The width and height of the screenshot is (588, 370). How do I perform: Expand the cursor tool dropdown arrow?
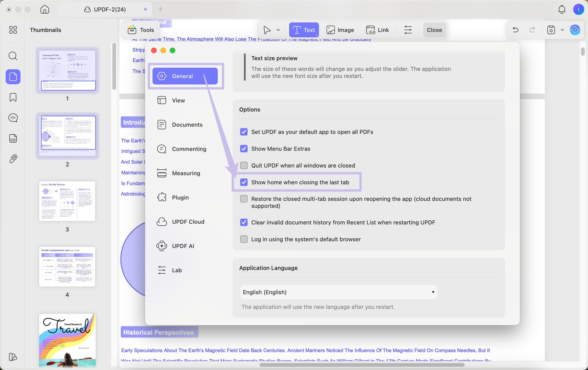click(278, 30)
